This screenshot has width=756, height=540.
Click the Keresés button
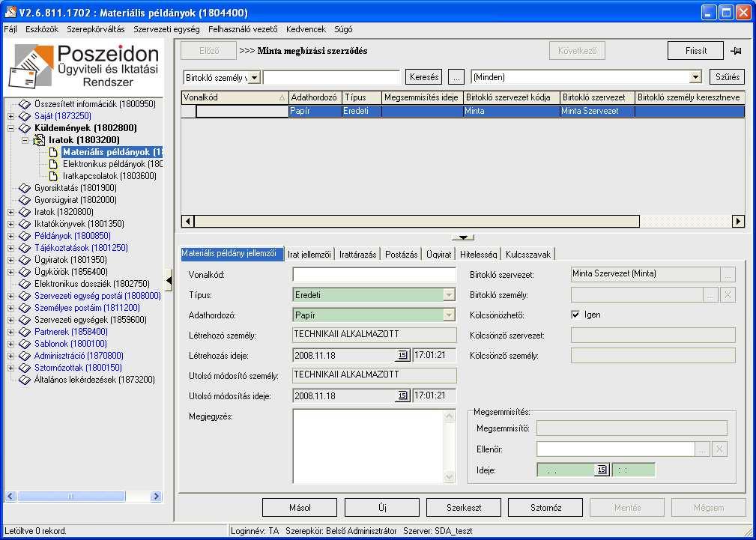point(424,77)
